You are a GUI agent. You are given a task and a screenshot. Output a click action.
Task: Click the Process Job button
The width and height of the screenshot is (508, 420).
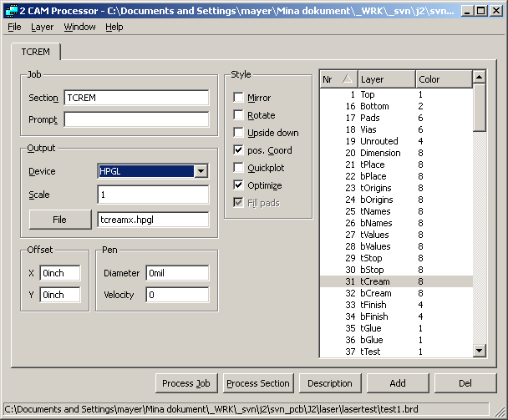pyautogui.click(x=186, y=383)
